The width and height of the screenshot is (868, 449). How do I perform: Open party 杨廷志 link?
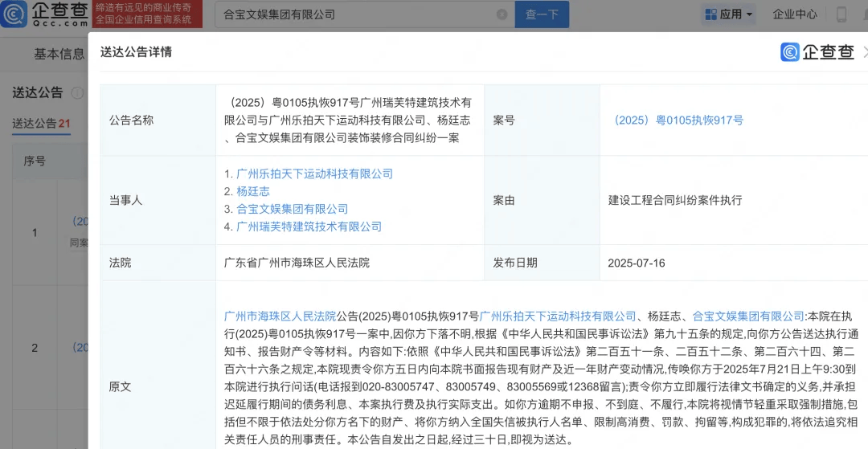[253, 191]
